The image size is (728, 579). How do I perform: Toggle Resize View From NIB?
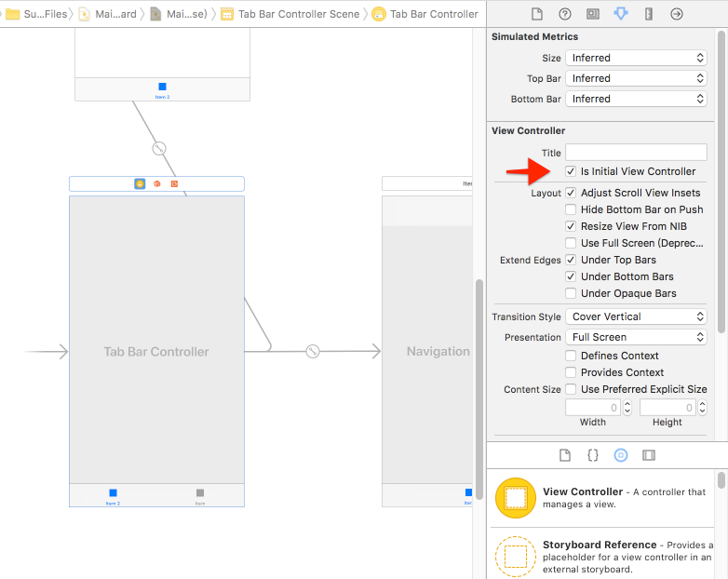[571, 226]
